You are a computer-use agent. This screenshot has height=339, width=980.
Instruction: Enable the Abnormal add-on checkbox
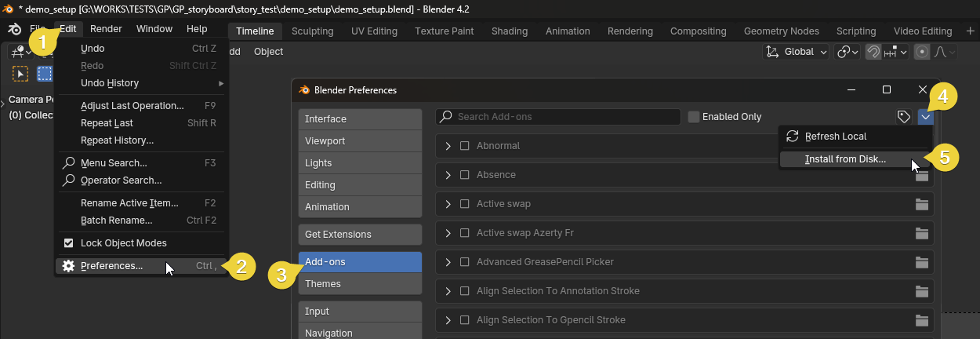click(464, 146)
